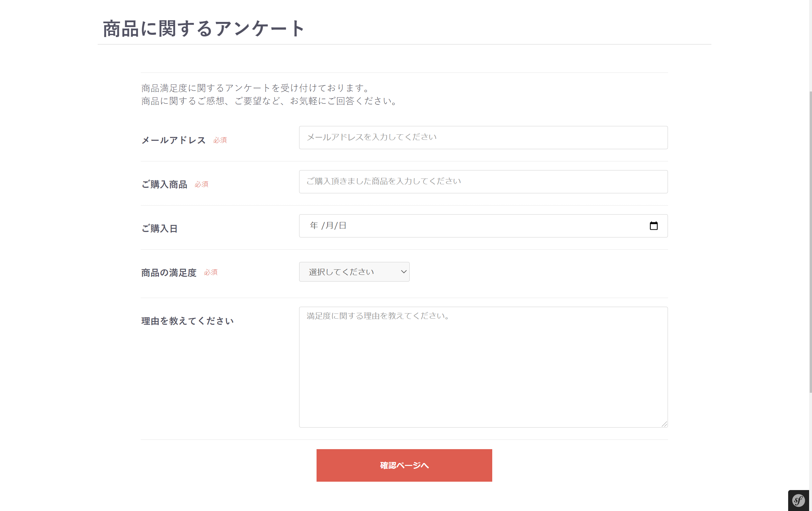
Task: Open the 商品の満足度 dropdown
Action: pos(354,272)
